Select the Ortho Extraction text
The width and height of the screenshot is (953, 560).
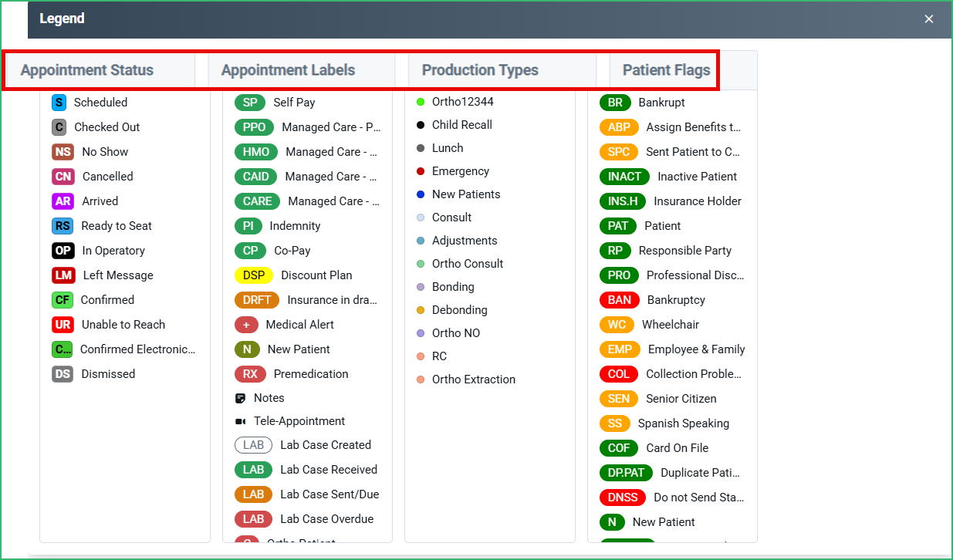click(474, 380)
